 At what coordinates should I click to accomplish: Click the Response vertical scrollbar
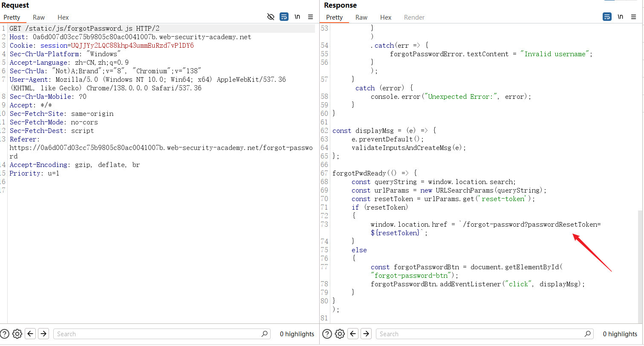[x=640, y=267]
